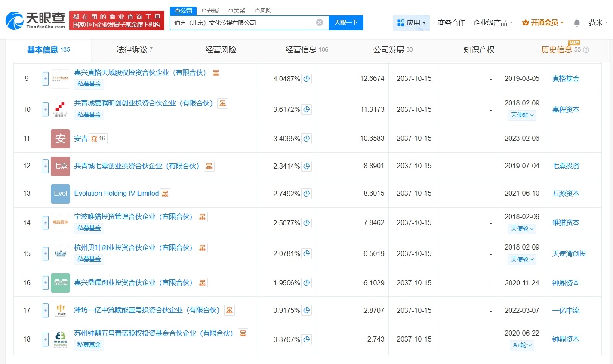The height and width of the screenshot is (364, 613).
Task: Click the notification bell icon
Action: [577, 22]
